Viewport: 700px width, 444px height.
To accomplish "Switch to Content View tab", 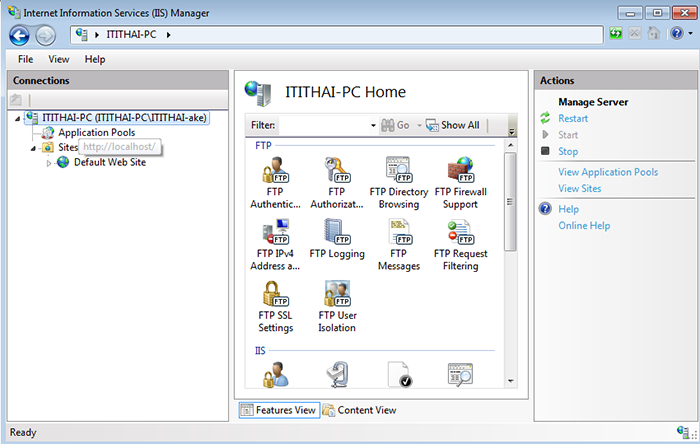I will pos(359,410).
